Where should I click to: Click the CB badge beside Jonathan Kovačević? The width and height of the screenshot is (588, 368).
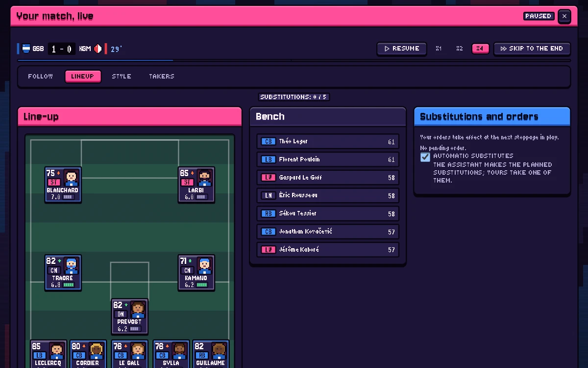(268, 232)
